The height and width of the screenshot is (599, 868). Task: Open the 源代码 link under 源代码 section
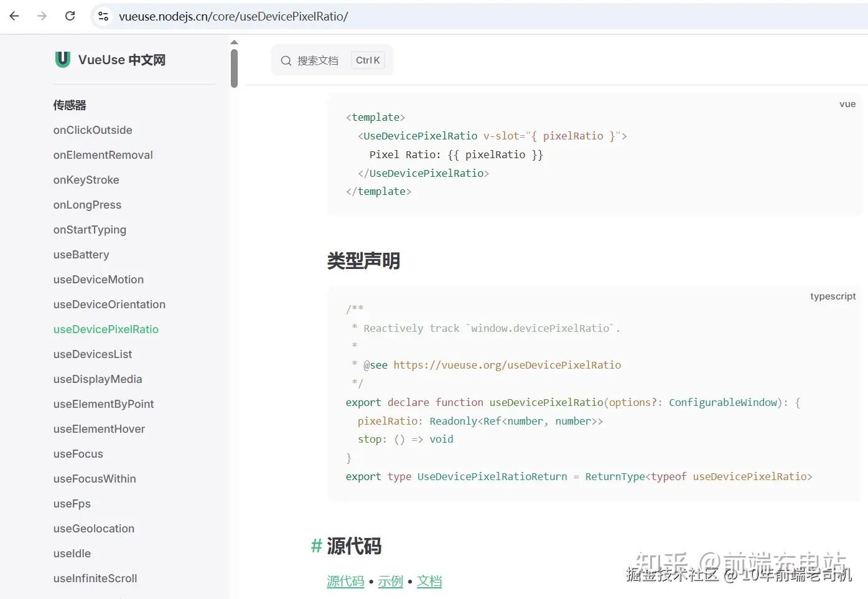[345, 581]
